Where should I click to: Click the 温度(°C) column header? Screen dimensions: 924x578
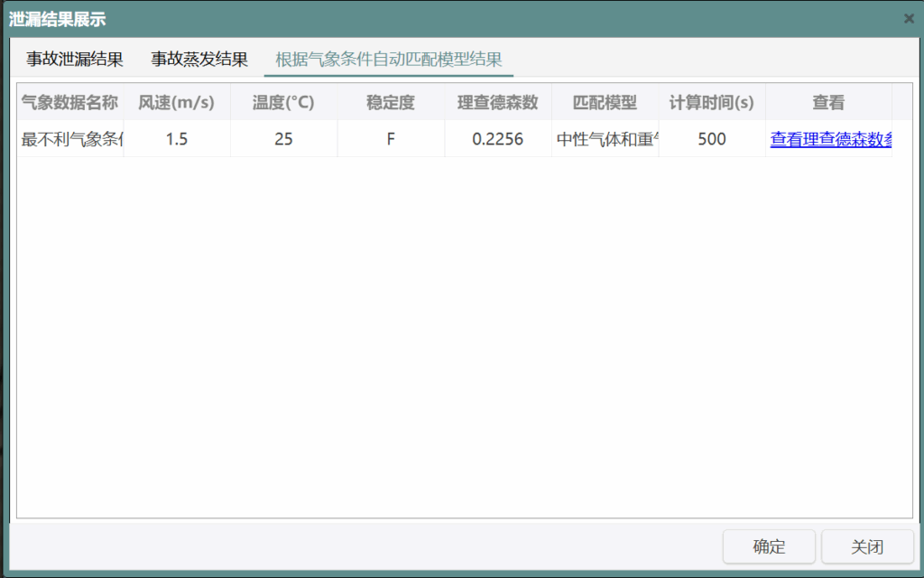pyautogui.click(x=283, y=102)
